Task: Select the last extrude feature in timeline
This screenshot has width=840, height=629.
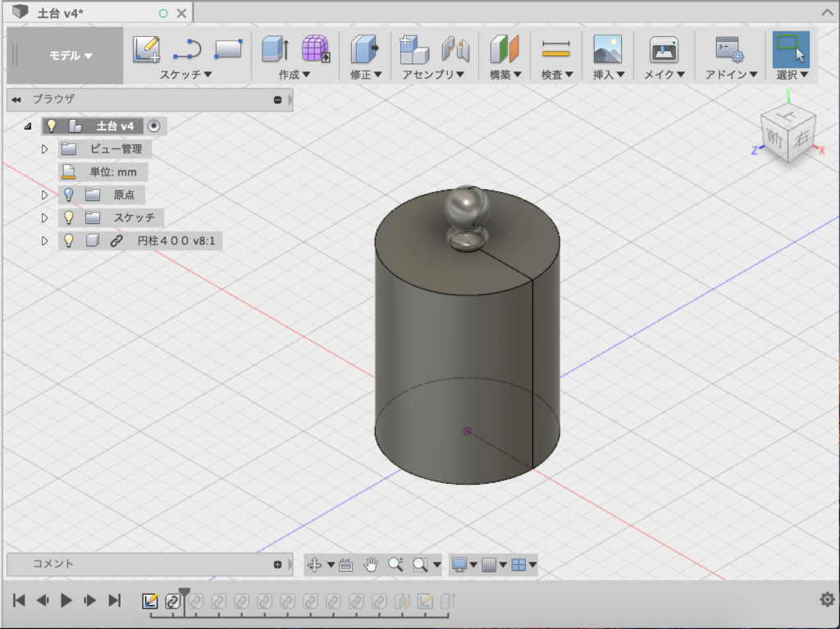Action: tap(448, 600)
